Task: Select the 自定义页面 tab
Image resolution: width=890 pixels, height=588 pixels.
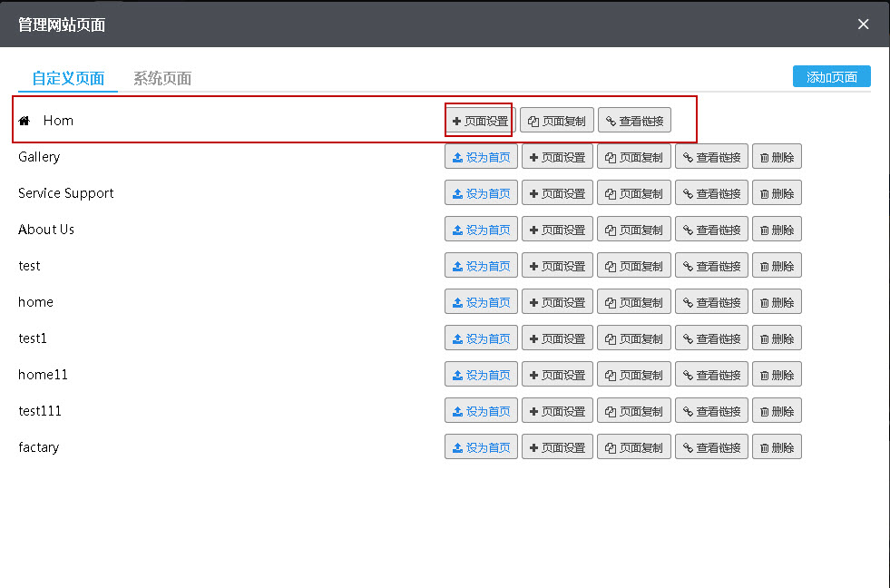Action: [68, 78]
